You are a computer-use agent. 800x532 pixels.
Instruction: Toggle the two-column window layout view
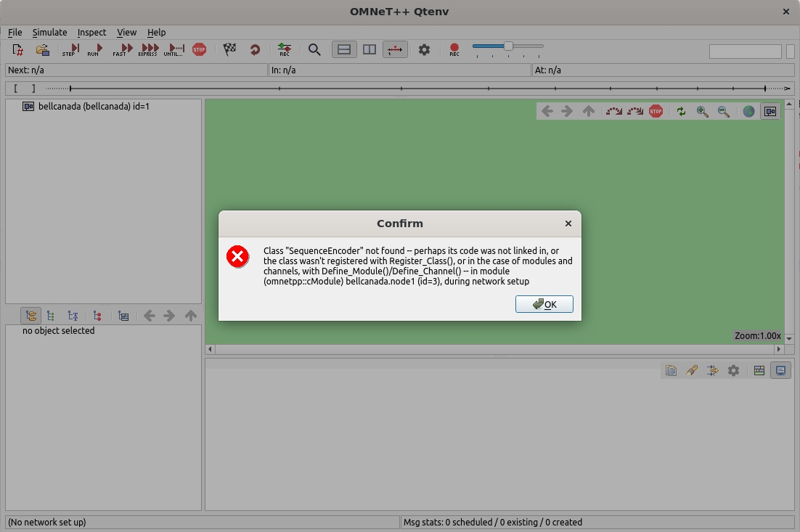pos(370,49)
